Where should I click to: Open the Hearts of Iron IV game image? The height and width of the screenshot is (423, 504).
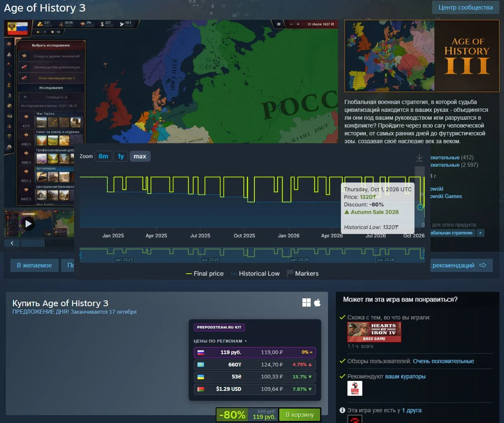pyautogui.click(x=374, y=332)
